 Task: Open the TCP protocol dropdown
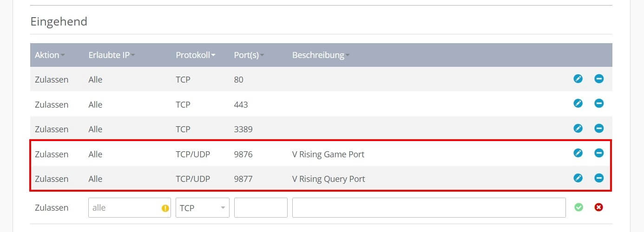pos(203,208)
